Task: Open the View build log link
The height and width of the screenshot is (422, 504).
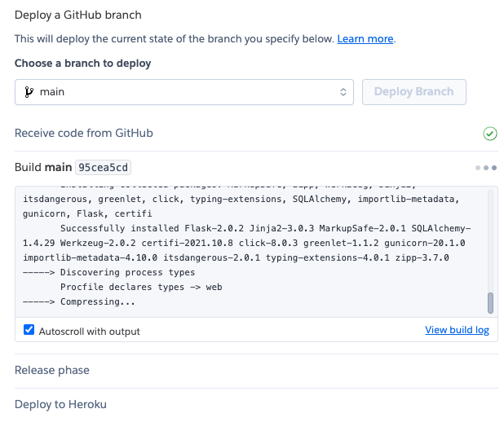Action: point(458,331)
